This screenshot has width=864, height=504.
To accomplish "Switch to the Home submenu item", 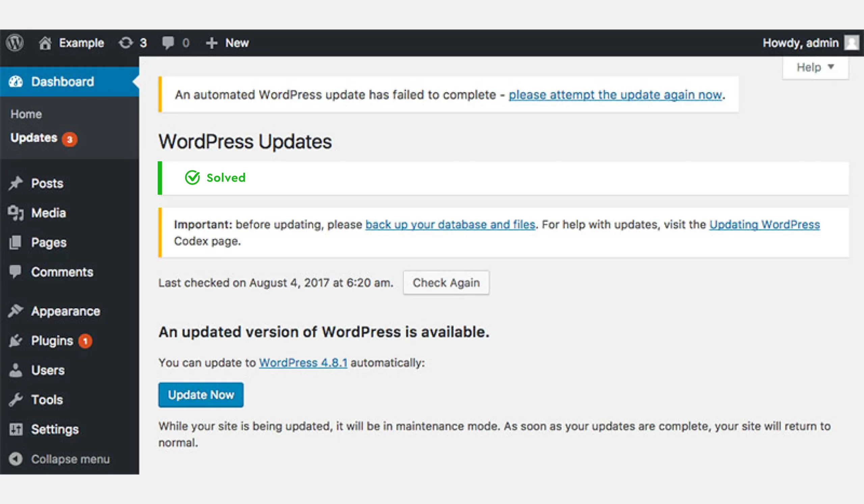I will (26, 114).
